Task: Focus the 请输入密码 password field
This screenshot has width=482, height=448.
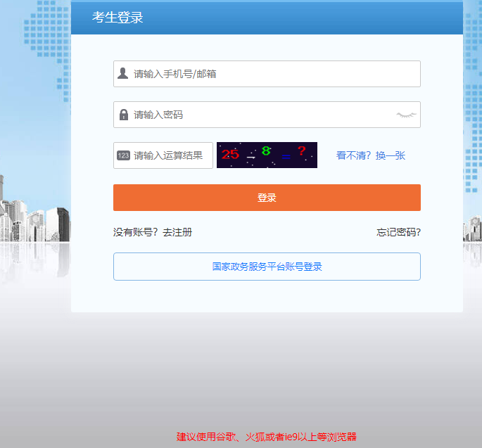Action: [x=260, y=115]
